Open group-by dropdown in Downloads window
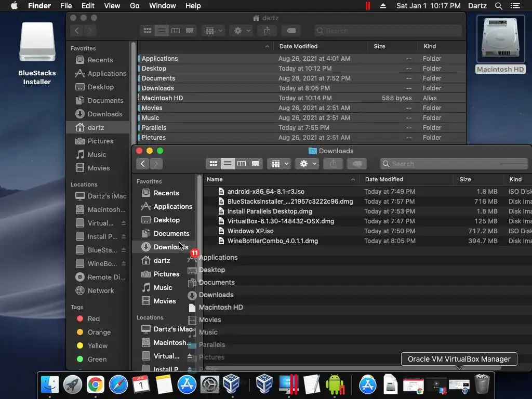 280,164
